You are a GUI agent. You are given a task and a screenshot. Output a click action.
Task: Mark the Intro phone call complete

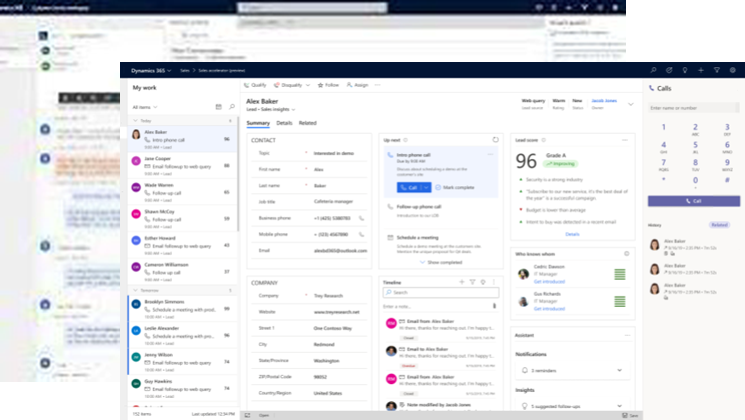tap(453, 187)
